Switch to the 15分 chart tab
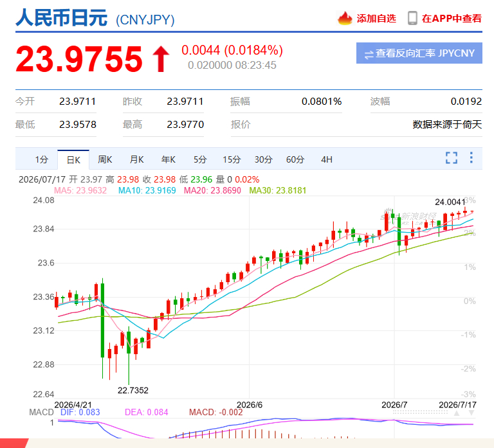Viewport: 494px width, 448px height. click(232, 159)
